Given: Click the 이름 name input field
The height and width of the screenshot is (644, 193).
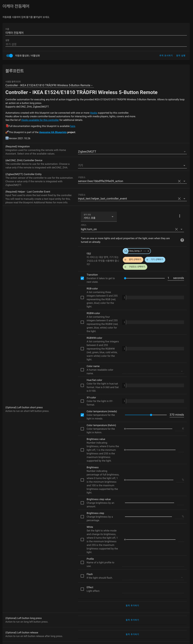Looking at the screenshot, I should (x=96, y=33).
